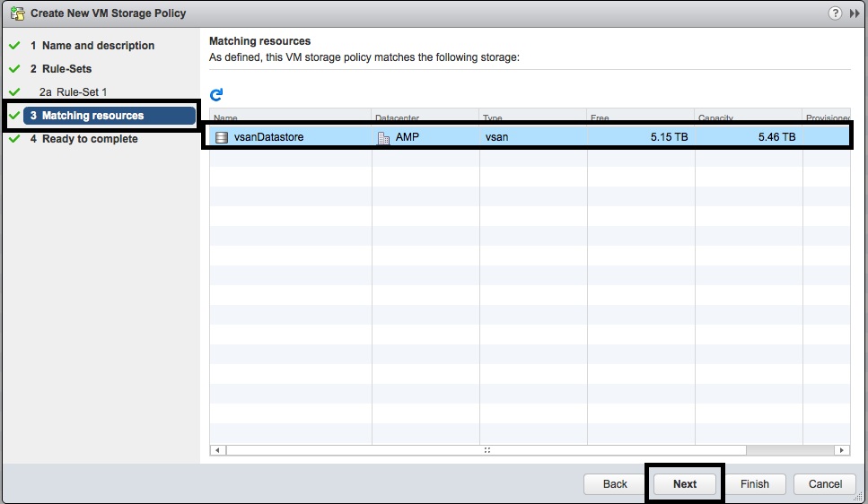Click the refresh matching resources icon
Image resolution: width=868 pixels, height=504 pixels.
216,94
